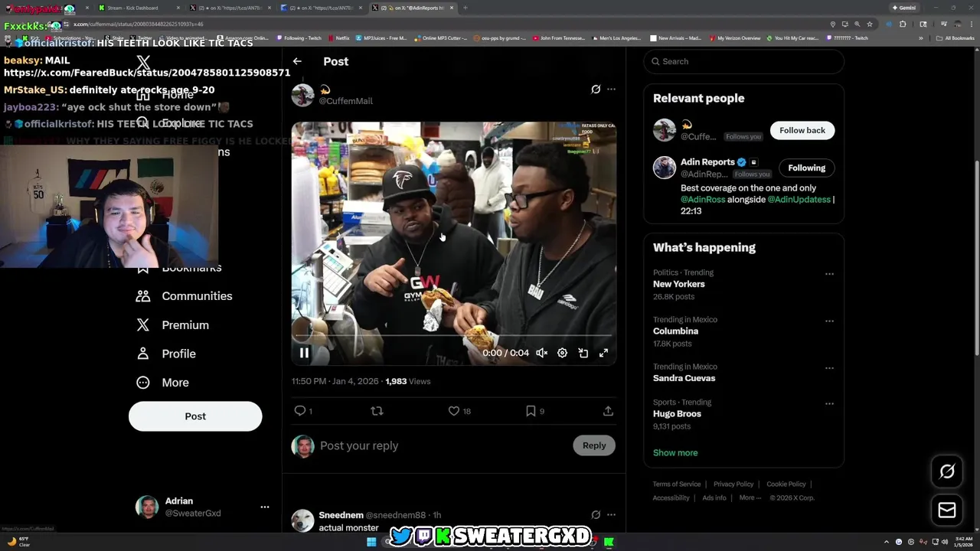Open more options for Hugo Broos trend
Image resolution: width=980 pixels, height=551 pixels.
click(829, 404)
